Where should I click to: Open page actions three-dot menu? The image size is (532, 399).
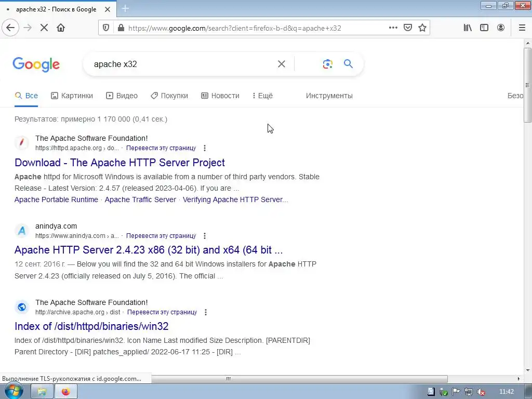coord(393,28)
